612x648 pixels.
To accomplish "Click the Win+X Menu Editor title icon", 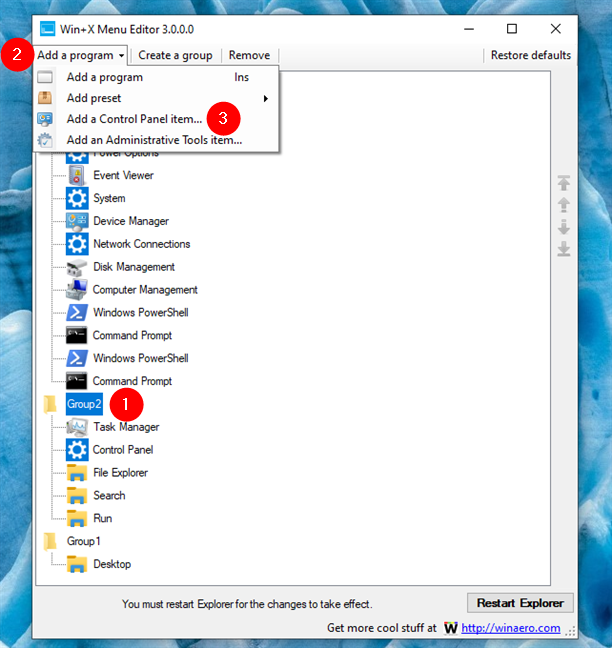I will (48, 29).
